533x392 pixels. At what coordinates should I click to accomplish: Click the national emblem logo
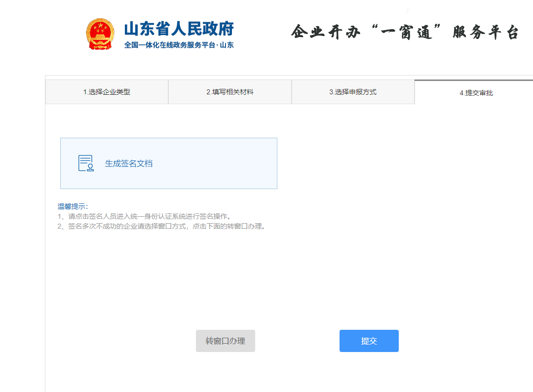100,34
